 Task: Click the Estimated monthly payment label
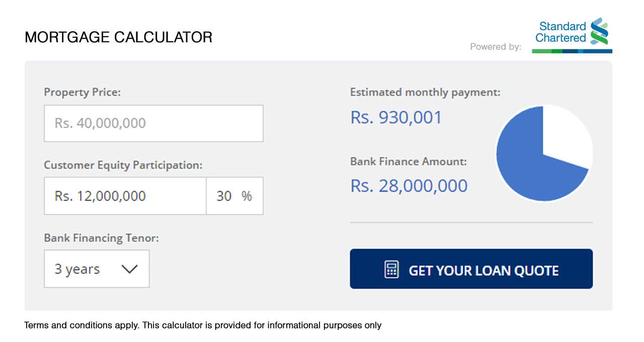425,93
